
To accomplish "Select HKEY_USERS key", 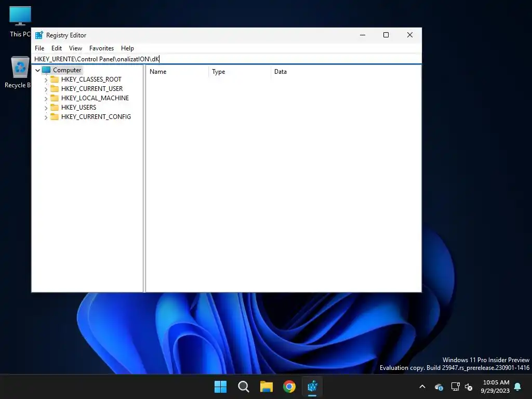I will pyautogui.click(x=78, y=107).
